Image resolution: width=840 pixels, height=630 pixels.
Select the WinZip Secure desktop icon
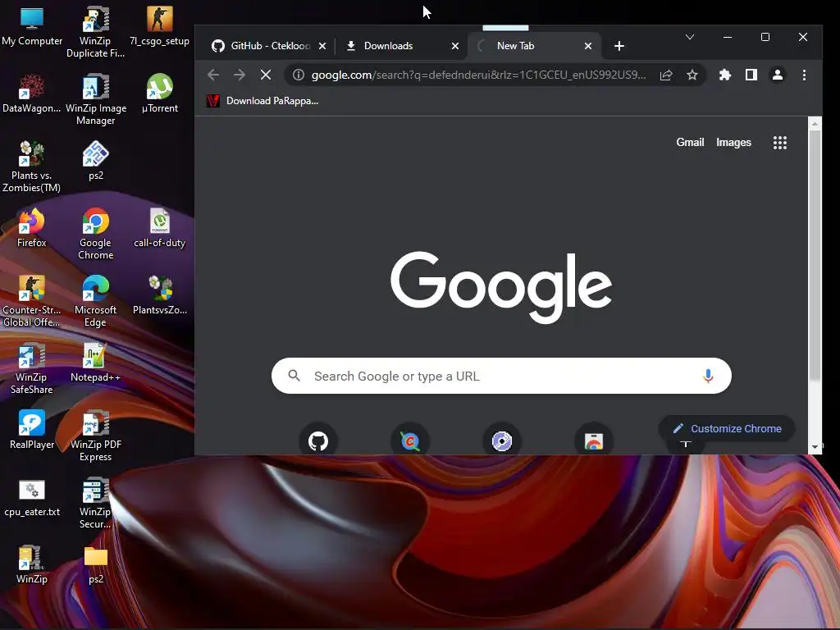click(95, 504)
